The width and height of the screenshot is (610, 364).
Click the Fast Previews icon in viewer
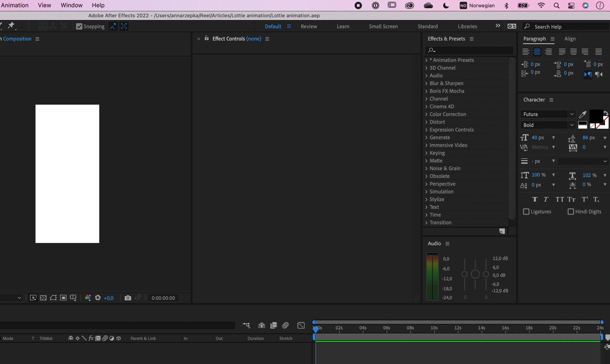click(x=33, y=298)
